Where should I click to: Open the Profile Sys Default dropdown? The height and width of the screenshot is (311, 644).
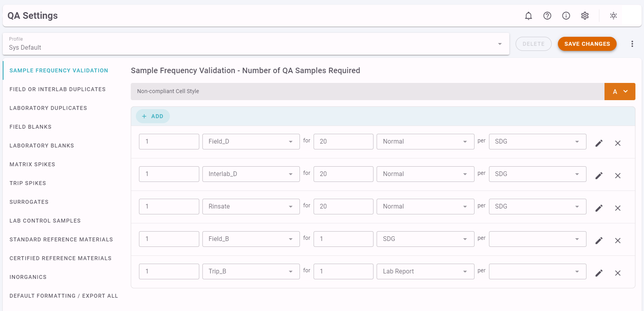point(256,44)
